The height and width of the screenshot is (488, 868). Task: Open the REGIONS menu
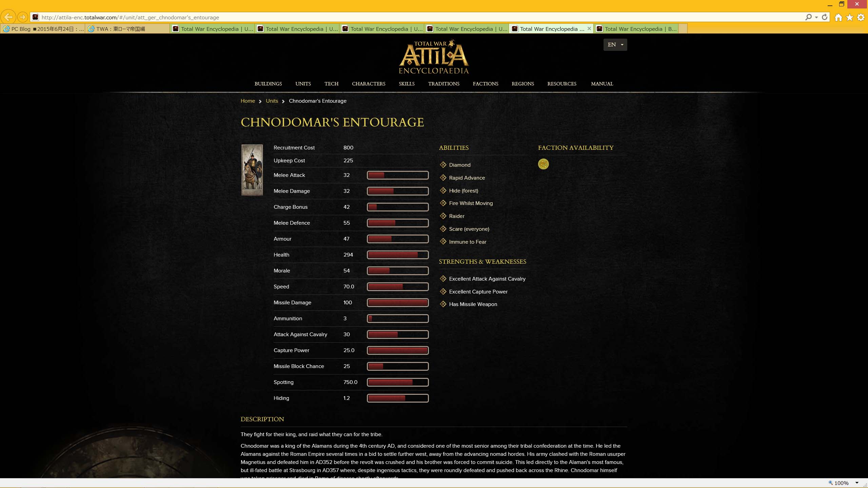point(522,84)
